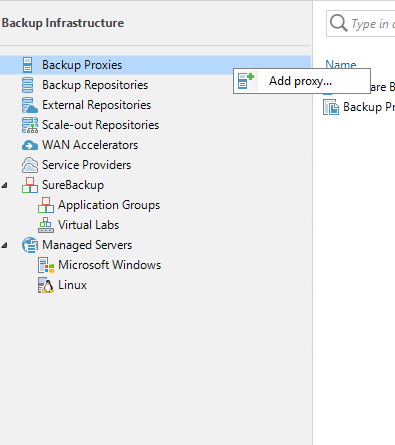Focus the search box to type
395x445 pixels.
pos(360,23)
